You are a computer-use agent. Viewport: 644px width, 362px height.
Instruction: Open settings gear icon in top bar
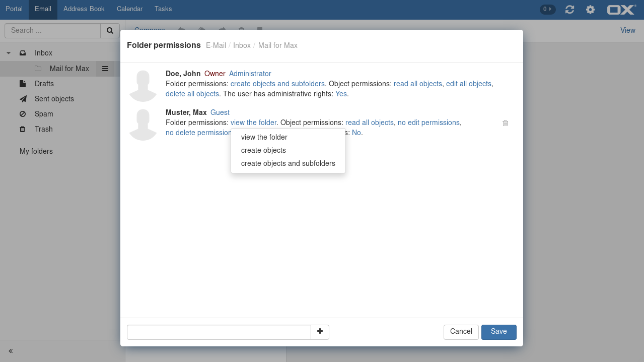click(590, 10)
